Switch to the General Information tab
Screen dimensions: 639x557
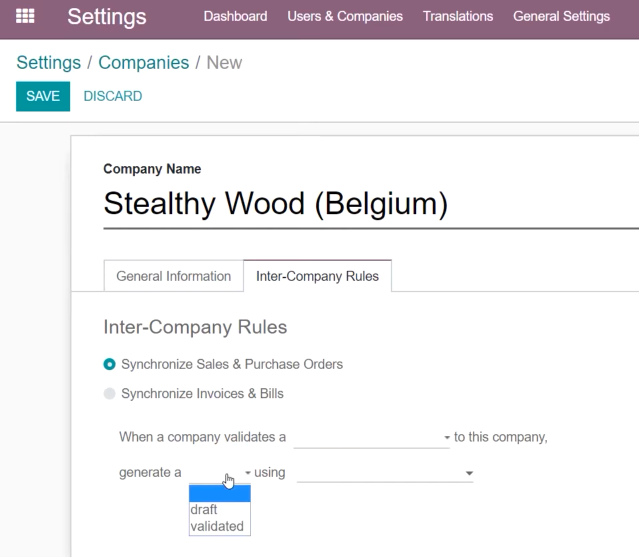click(174, 276)
